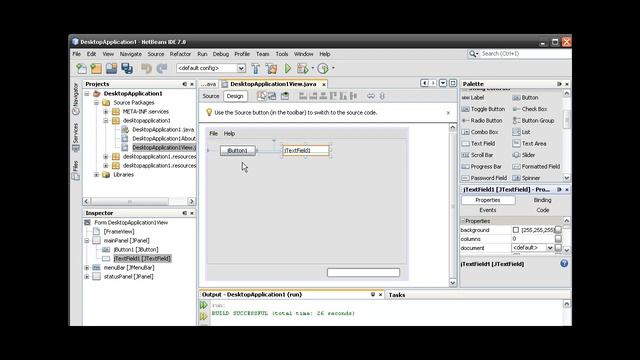Expand the Libraries node
The width and height of the screenshot is (640, 360).
pyautogui.click(x=96, y=175)
